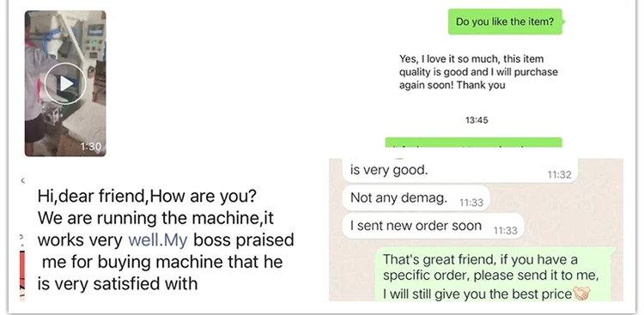644x315 pixels.
Task: Click the "Hi,dear friend,How are you?" text
Action: 147,196
